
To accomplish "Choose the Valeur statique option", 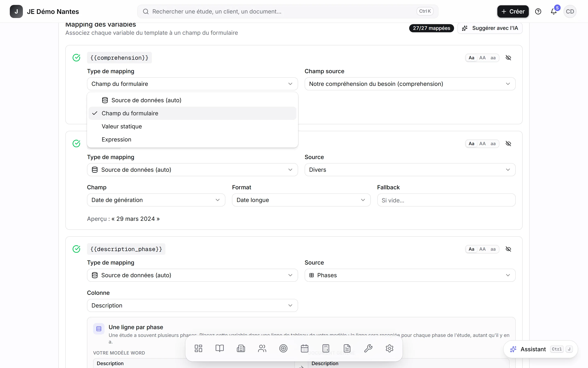I will pos(193,126).
